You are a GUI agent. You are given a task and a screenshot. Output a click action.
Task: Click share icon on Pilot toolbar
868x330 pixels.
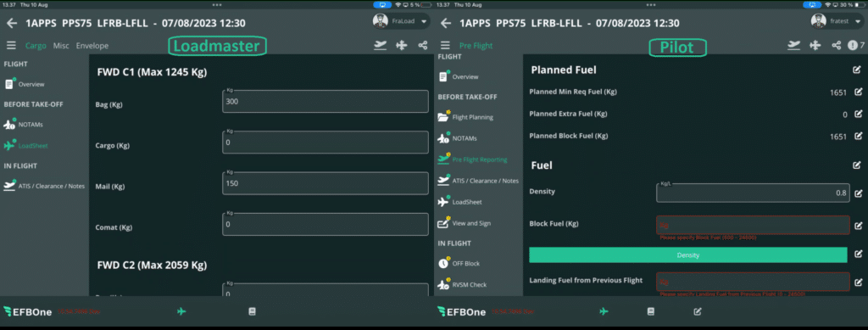[x=837, y=46]
